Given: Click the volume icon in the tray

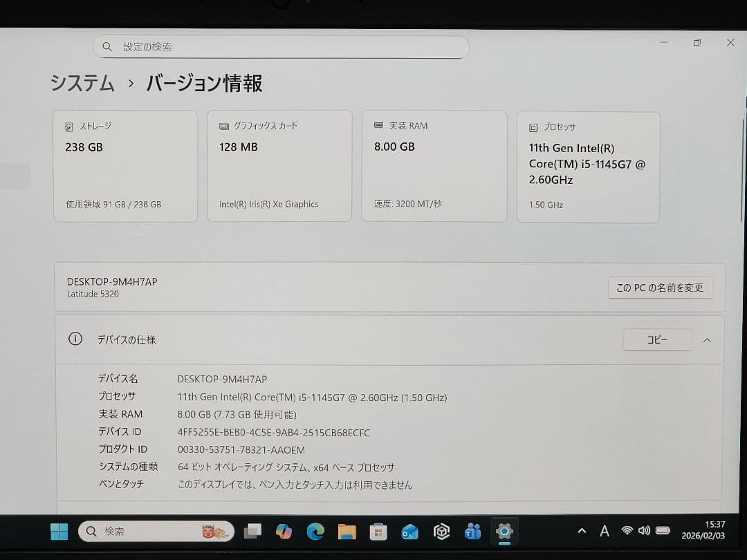Looking at the screenshot, I should [x=644, y=531].
